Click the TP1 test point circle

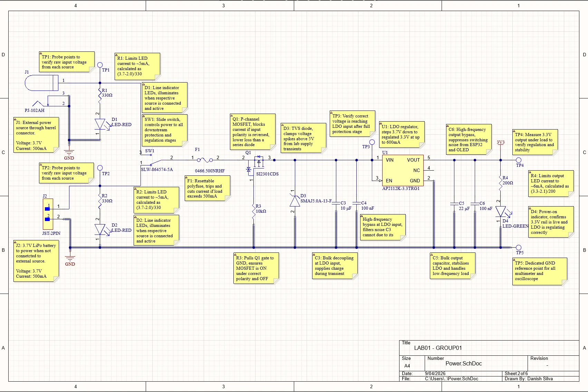tap(100, 65)
